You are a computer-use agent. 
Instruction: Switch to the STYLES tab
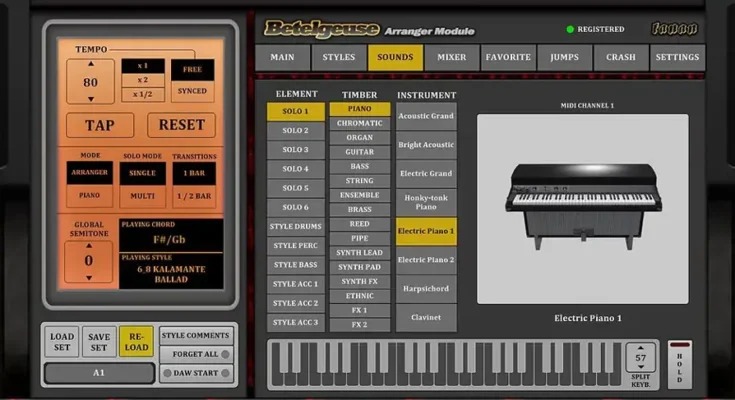point(339,57)
